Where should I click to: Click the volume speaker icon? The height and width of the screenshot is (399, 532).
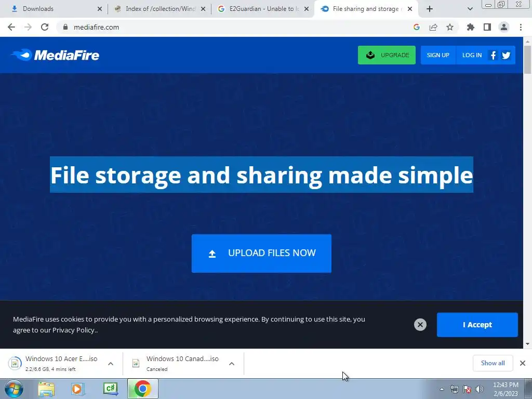480,389
